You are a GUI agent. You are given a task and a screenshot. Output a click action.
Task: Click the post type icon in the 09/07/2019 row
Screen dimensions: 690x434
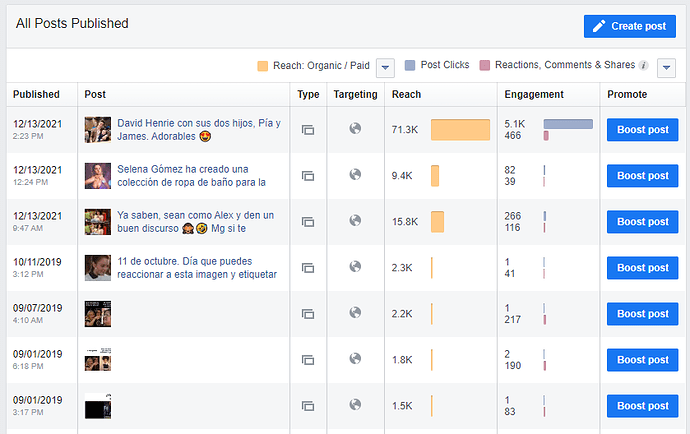[308, 314]
